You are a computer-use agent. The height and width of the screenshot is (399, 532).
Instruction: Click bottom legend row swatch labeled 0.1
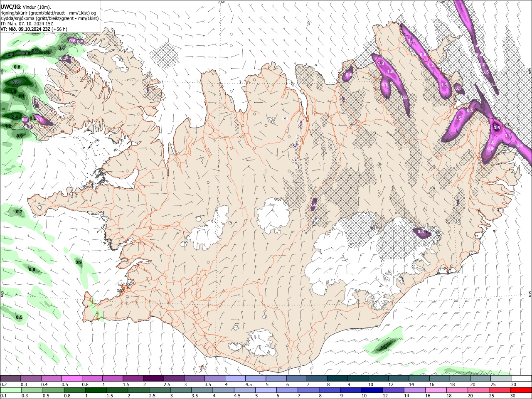11,390
